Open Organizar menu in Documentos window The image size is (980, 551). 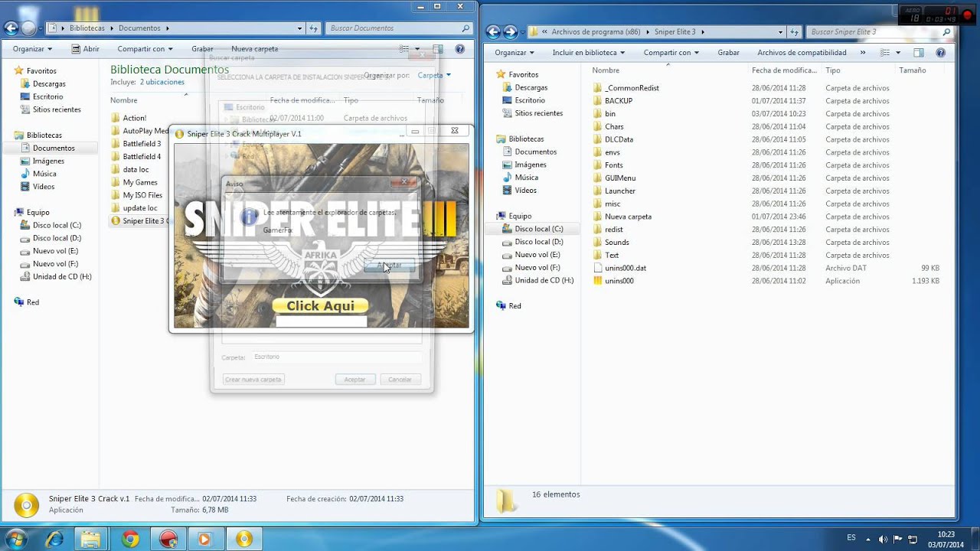(32, 49)
